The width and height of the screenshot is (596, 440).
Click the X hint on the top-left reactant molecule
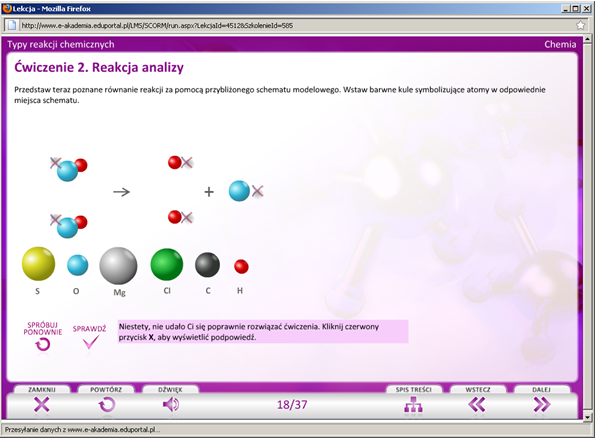click(x=55, y=163)
